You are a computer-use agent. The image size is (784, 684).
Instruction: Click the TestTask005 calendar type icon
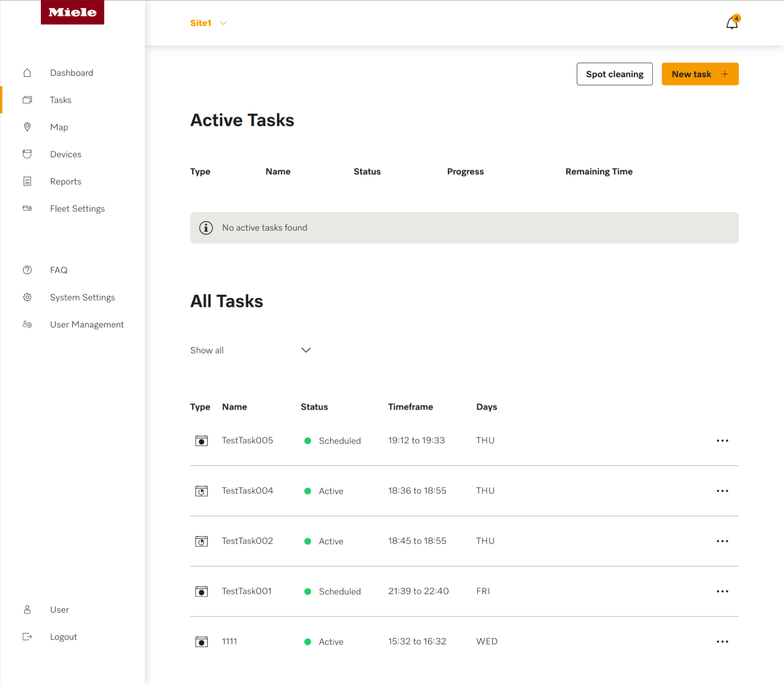[x=201, y=441]
